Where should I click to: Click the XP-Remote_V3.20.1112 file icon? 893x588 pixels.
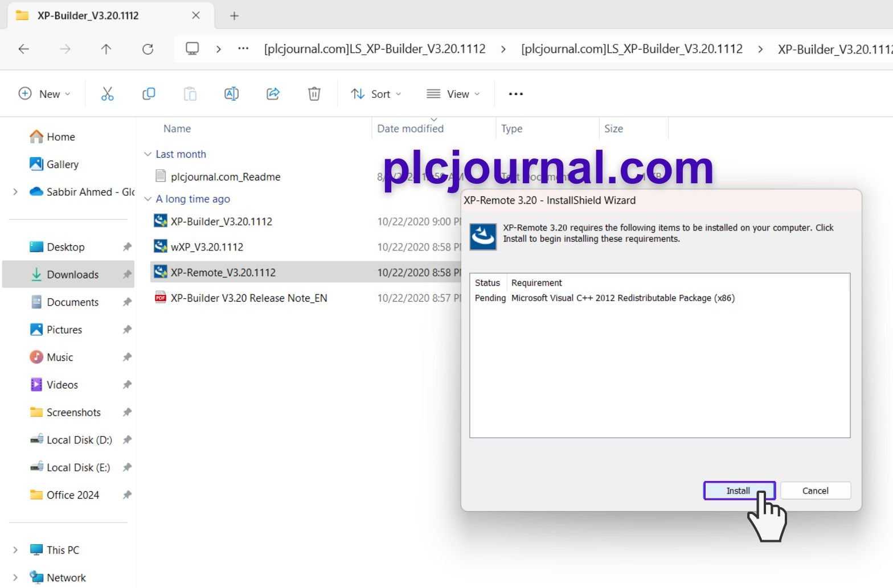(161, 272)
